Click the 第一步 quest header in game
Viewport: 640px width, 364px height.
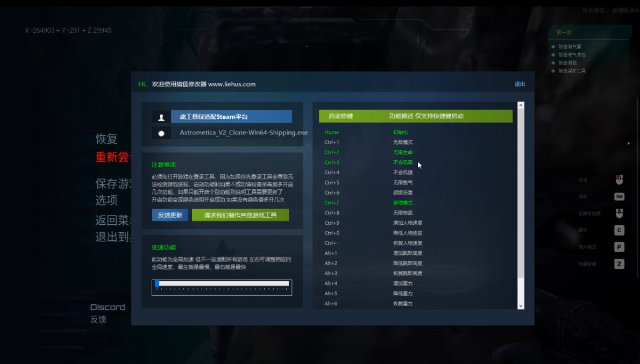tap(564, 32)
